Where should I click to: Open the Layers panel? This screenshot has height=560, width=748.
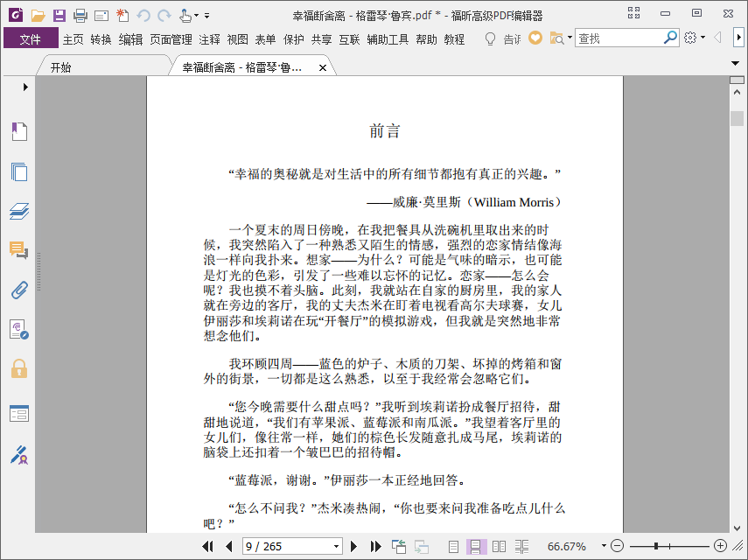tap(19, 211)
